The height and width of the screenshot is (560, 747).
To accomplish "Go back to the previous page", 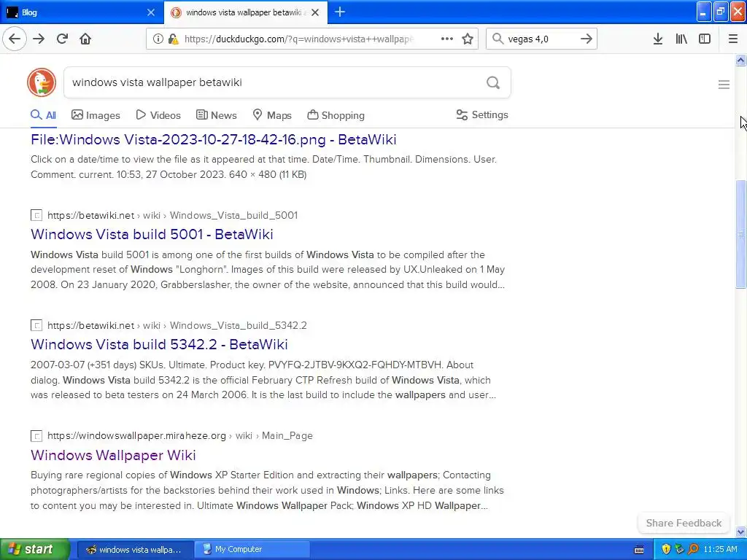I will click(15, 39).
